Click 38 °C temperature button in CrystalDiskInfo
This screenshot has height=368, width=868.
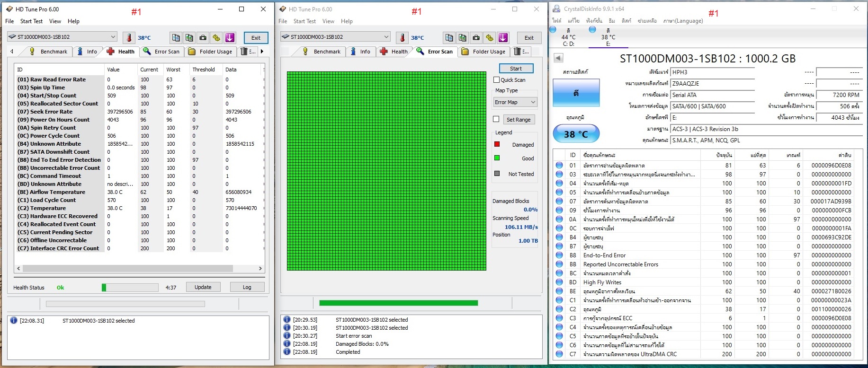pos(576,134)
